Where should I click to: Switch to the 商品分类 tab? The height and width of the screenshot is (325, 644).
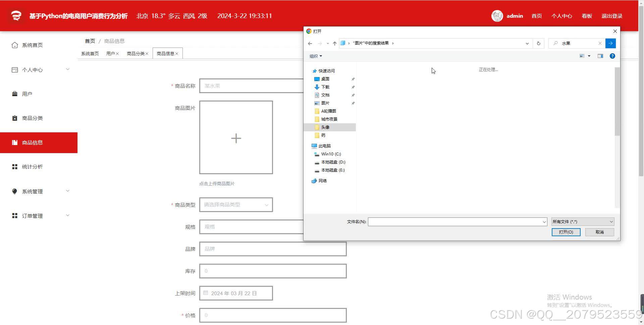pos(136,54)
